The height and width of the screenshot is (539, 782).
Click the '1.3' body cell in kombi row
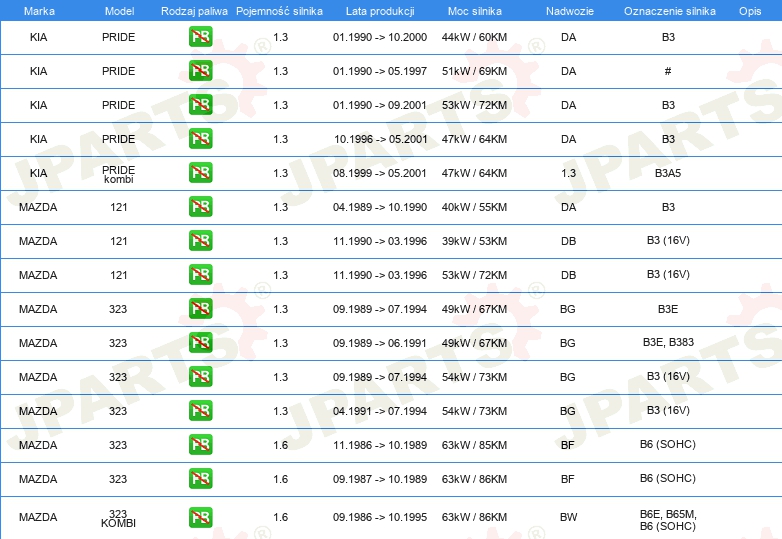pos(569,173)
